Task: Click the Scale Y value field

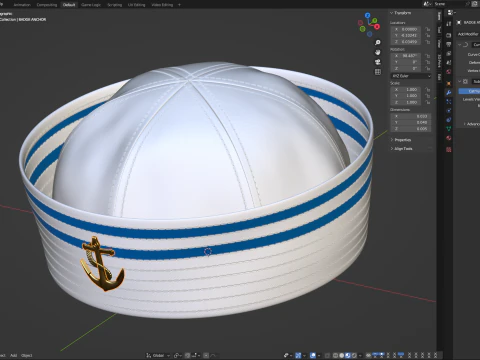Action: coord(406,96)
